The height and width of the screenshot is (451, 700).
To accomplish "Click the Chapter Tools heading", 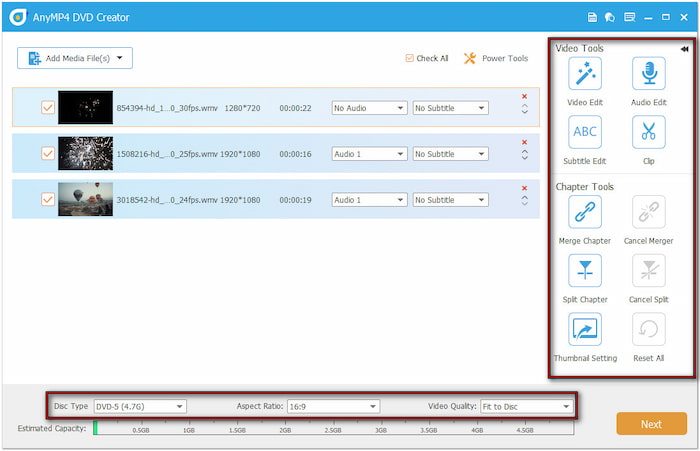I will point(584,187).
